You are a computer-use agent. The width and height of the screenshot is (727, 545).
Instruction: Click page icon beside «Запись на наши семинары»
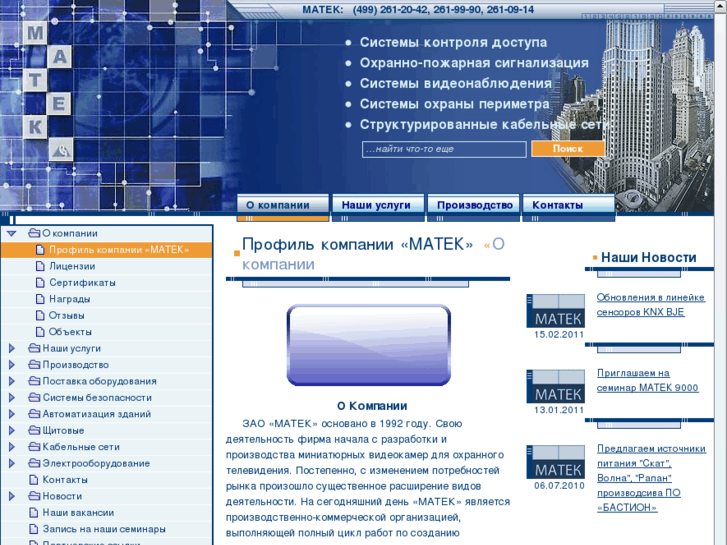pos(33,529)
